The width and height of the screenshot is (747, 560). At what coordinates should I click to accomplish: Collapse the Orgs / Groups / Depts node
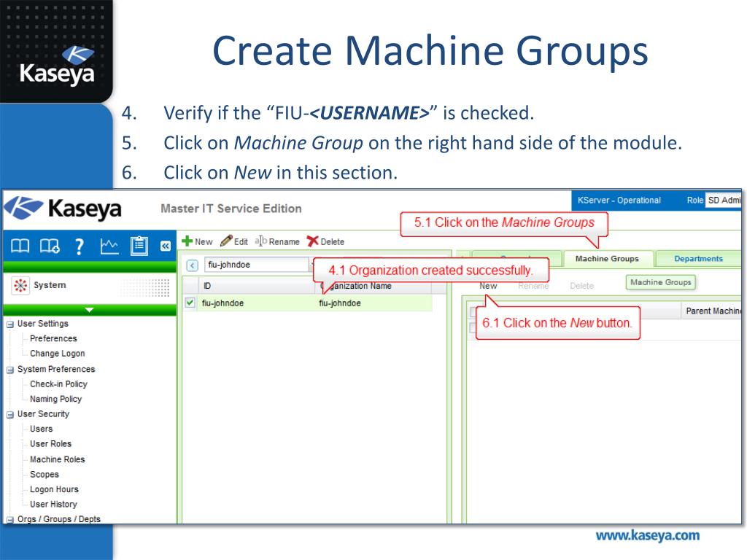click(9, 519)
